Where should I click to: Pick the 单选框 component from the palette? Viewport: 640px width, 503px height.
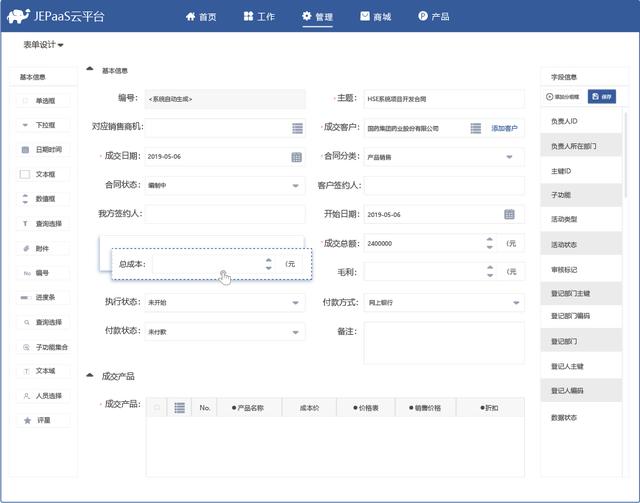(43, 100)
